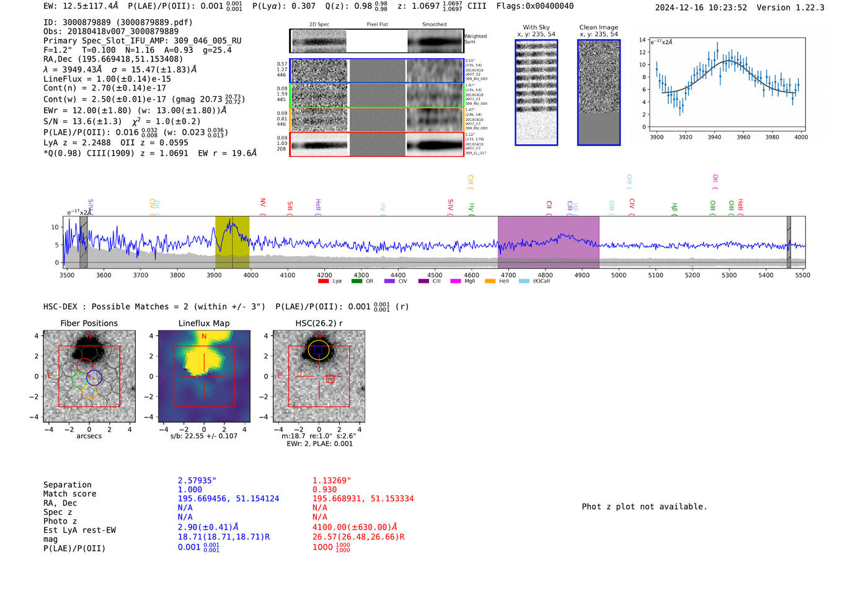Click the green OII legend swatch
Image resolution: width=868 pixels, height=591 pixels.
[356, 282]
